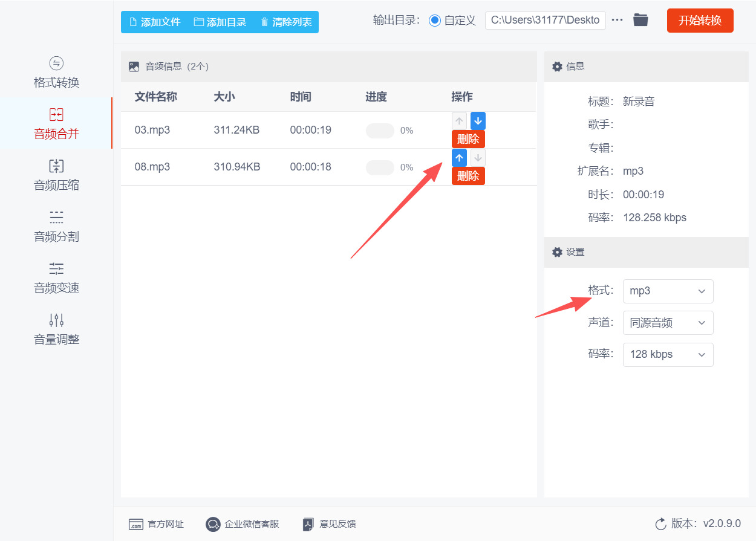Viewport: 756px width, 541px height.
Task: Click the 音频合并 merge icon
Action: (x=56, y=115)
